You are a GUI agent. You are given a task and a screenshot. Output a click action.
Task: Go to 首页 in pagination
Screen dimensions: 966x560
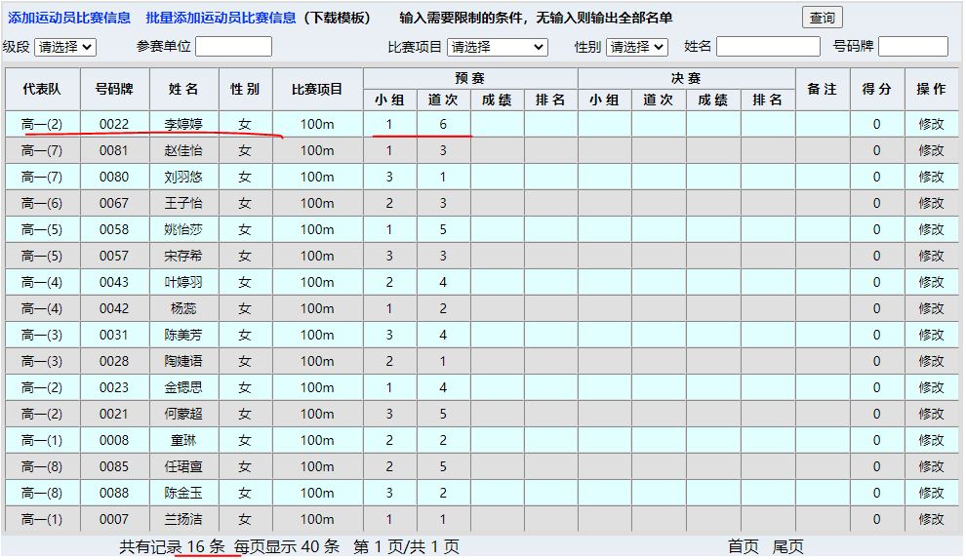click(x=743, y=547)
